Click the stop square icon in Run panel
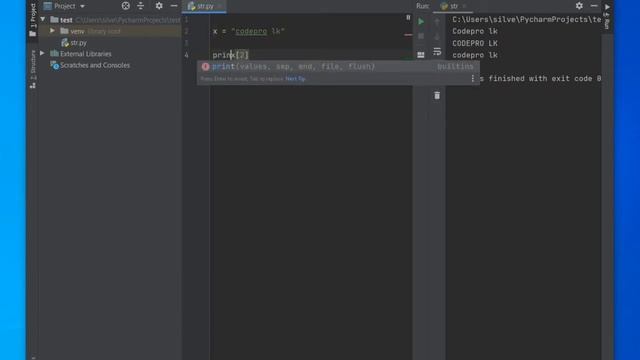The width and height of the screenshot is (640, 360). 421,36
